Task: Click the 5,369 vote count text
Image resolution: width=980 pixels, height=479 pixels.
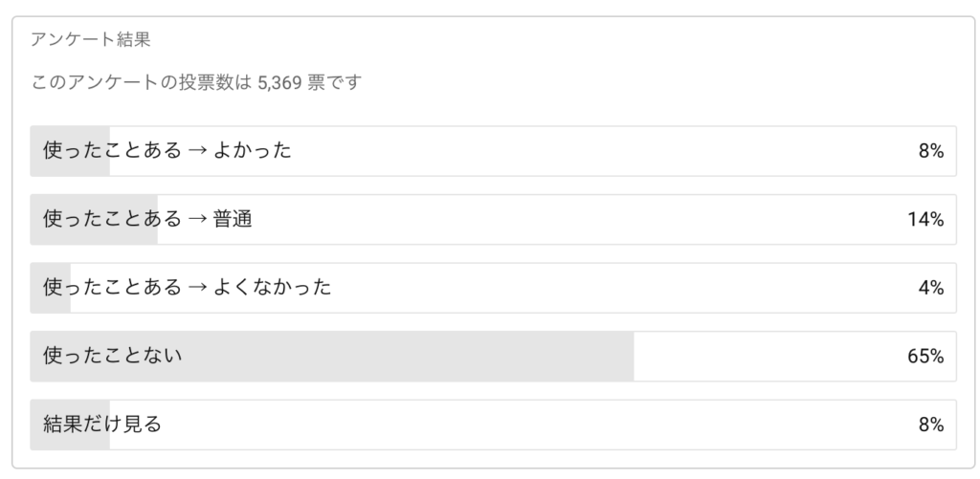Action: pos(280,82)
